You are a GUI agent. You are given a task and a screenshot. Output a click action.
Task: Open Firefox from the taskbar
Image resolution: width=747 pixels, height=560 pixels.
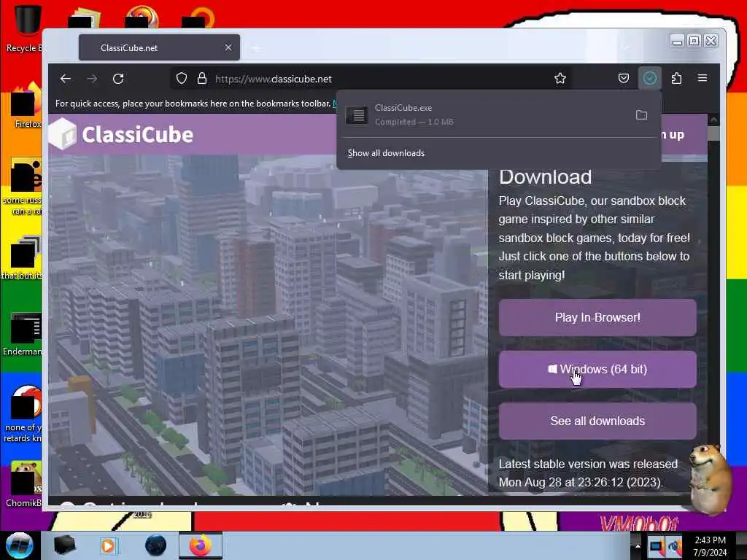pyautogui.click(x=201, y=545)
